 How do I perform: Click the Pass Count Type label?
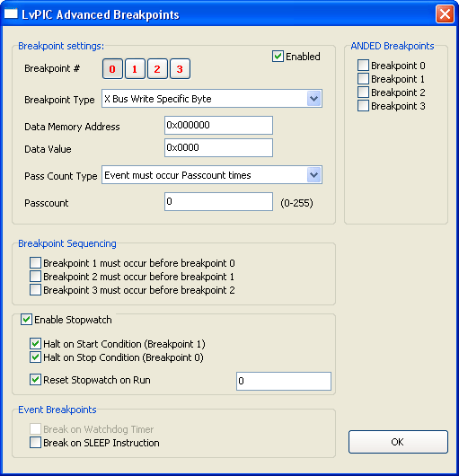[x=61, y=176]
